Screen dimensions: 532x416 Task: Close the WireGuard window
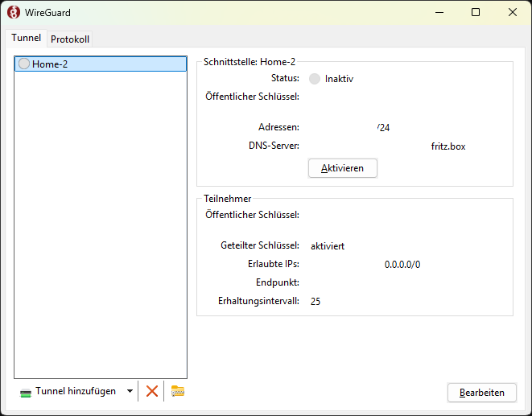(x=513, y=13)
